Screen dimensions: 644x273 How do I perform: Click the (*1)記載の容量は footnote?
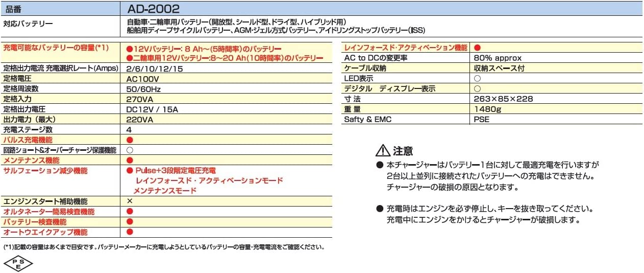164,246
